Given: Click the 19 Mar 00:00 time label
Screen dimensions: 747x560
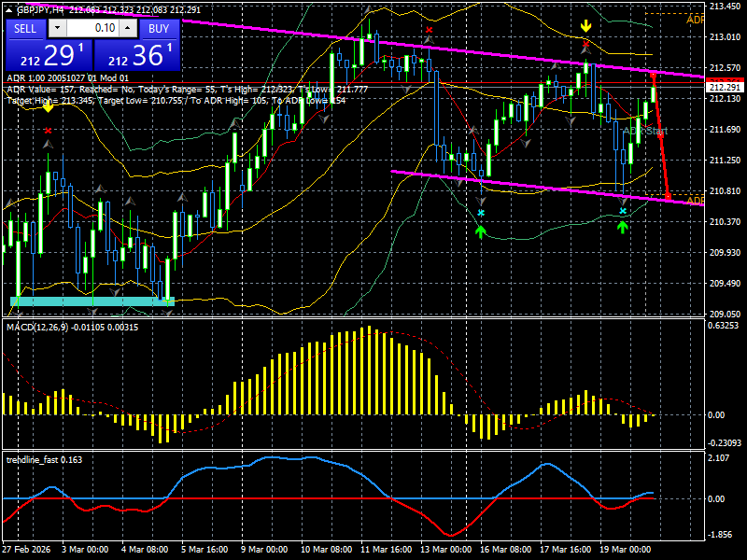Looking at the screenshot, I should [625, 550].
